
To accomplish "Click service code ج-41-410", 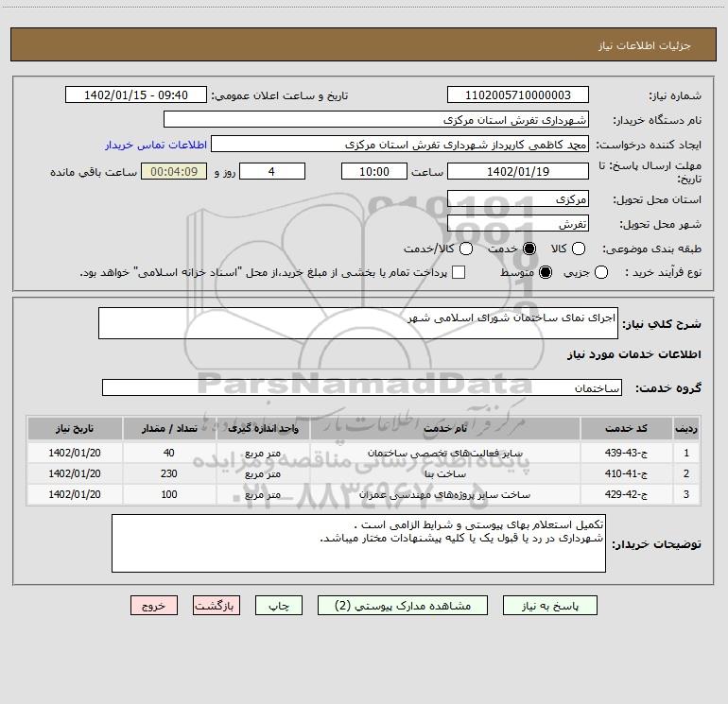I will pos(626,473).
